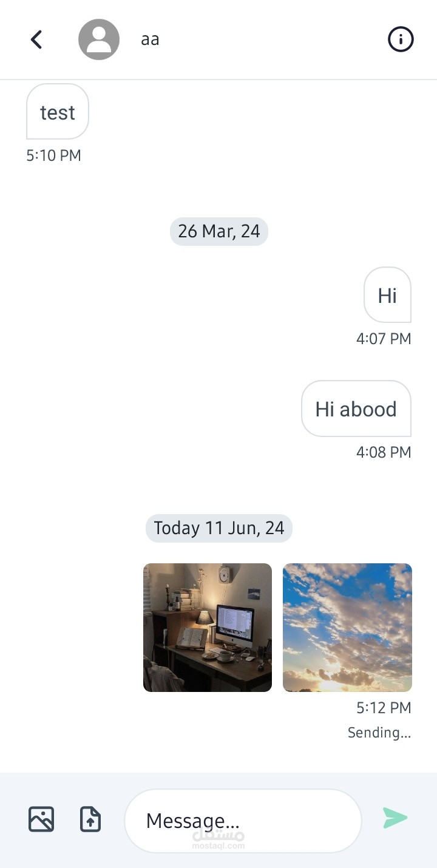Select the "Hi" message bubble
Image resolution: width=437 pixels, height=868 pixels.
387,295
